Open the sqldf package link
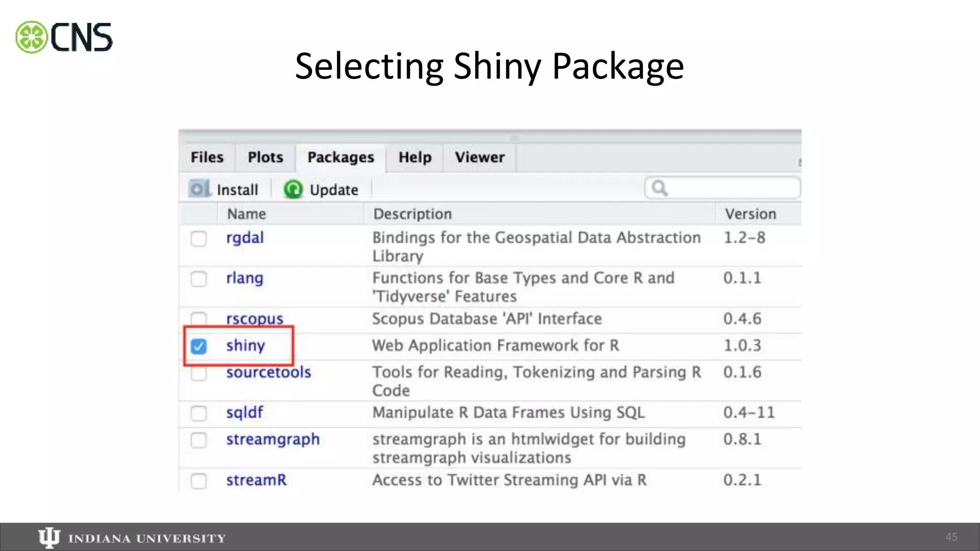This screenshot has width=980, height=551. (x=245, y=413)
